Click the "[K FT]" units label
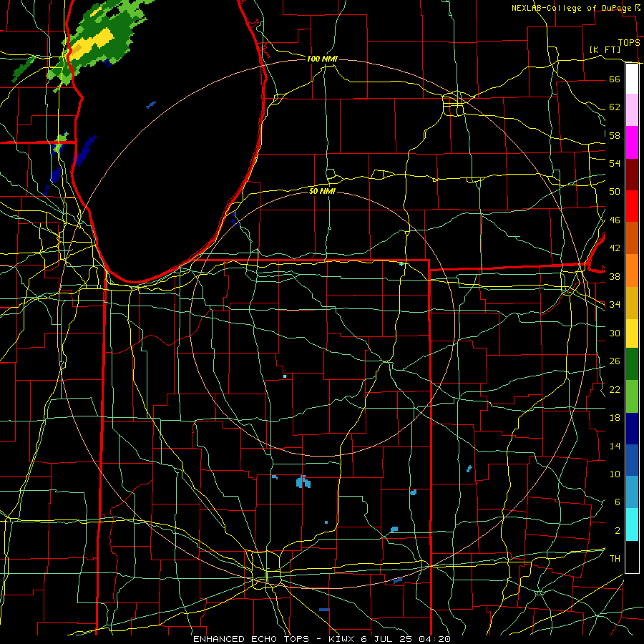Viewport: 644px width, 644px height. tap(605, 50)
